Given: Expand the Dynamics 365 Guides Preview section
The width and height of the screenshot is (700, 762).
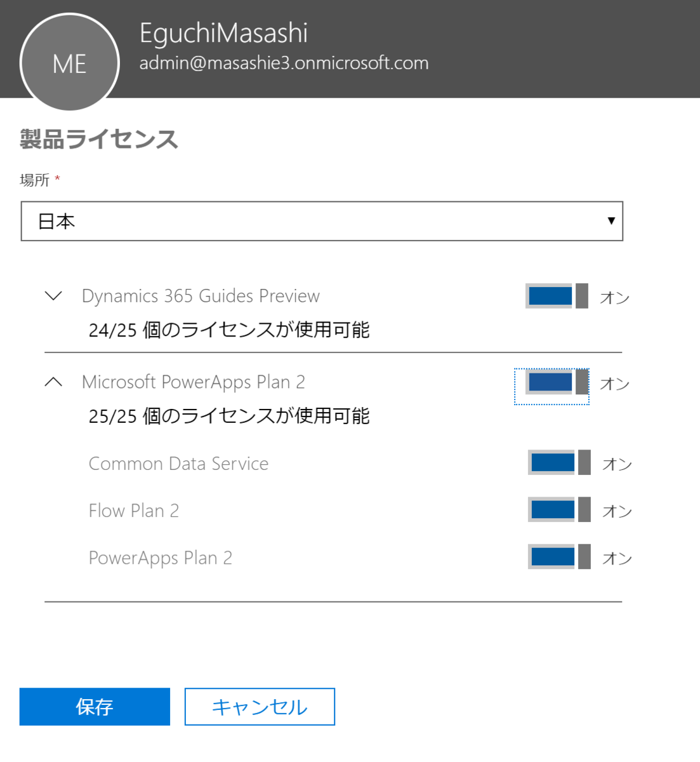Looking at the screenshot, I should click(53, 295).
